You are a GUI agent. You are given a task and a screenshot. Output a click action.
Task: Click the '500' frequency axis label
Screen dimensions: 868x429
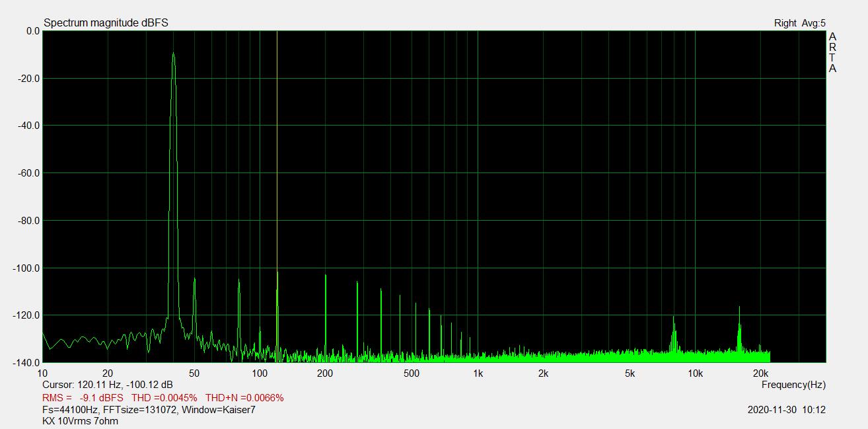(x=412, y=373)
